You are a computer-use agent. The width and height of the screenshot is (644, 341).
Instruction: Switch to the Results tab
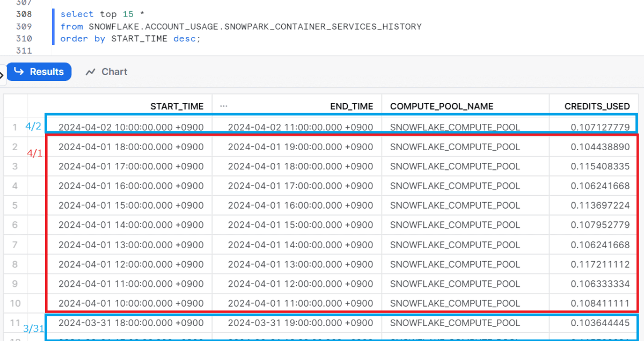coord(39,72)
